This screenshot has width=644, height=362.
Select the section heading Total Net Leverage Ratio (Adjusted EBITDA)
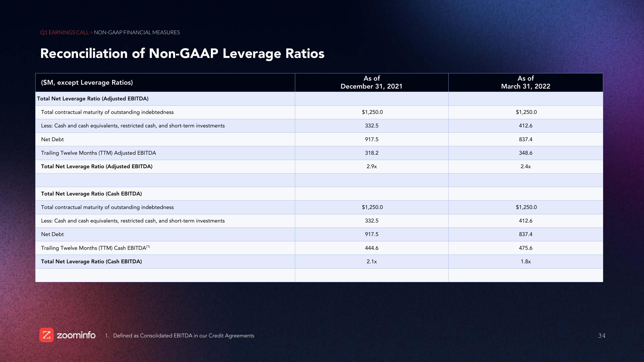pyautogui.click(x=93, y=99)
